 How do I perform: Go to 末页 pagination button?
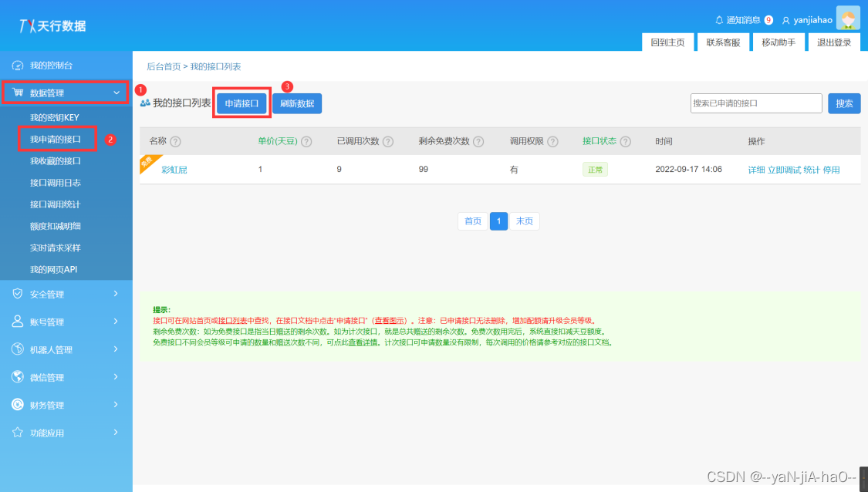pos(524,221)
